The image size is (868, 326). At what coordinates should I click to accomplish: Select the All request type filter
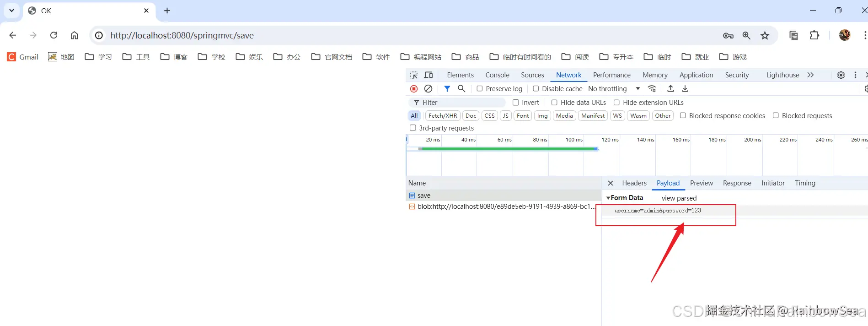click(414, 116)
